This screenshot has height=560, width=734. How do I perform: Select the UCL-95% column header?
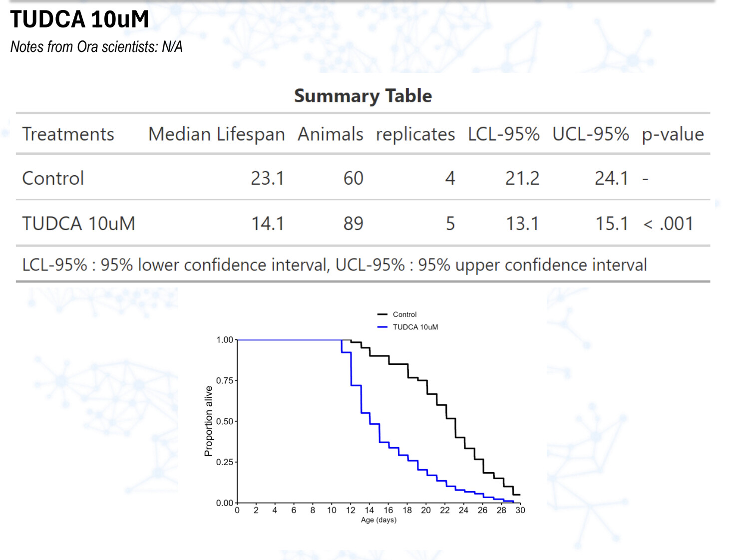(590, 134)
